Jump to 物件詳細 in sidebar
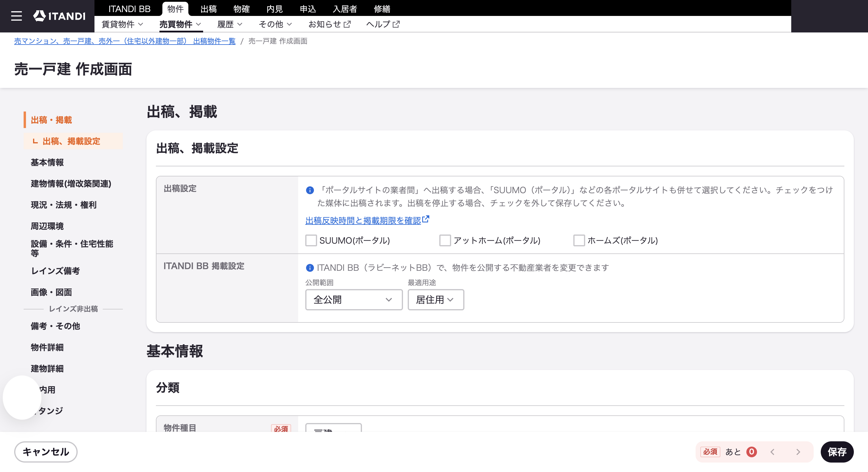This screenshot has height=472, width=868. point(47,347)
